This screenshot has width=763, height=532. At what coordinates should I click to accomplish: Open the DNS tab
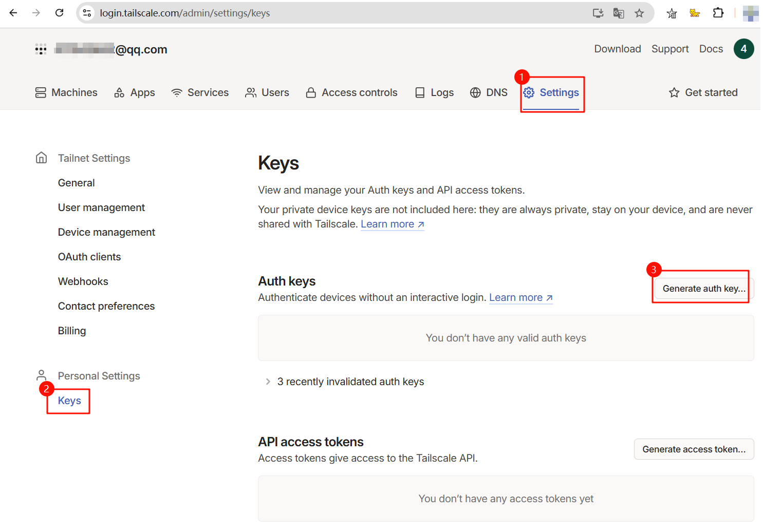[489, 92]
